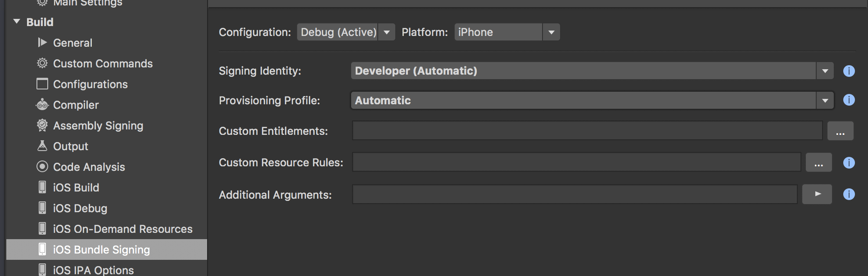Browse for a Custom Entitlements file
The height and width of the screenshot is (276, 868).
point(840,131)
